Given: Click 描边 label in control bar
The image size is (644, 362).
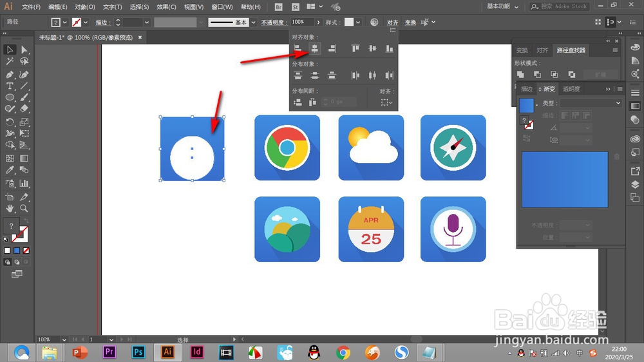Looking at the screenshot, I should click(x=102, y=23).
